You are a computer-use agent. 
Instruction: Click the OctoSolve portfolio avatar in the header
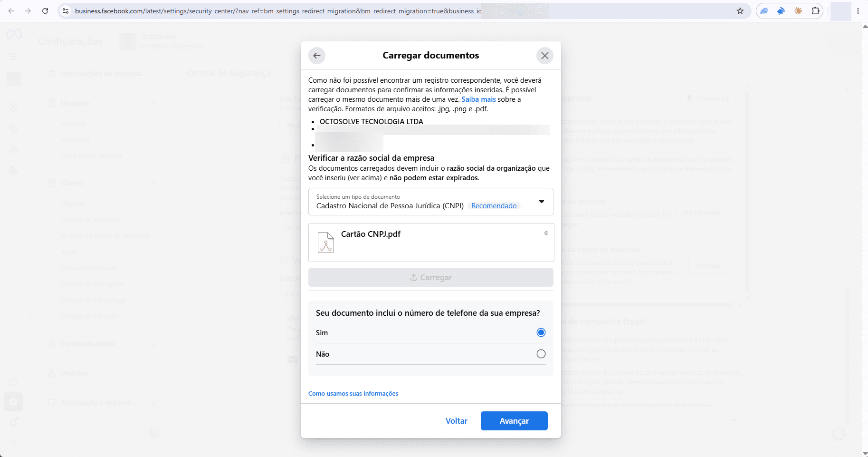click(127, 42)
